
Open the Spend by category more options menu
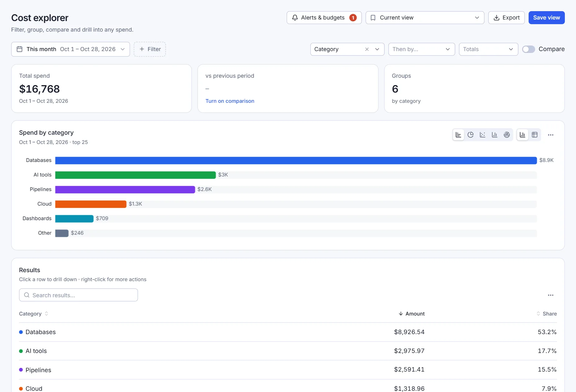point(551,135)
